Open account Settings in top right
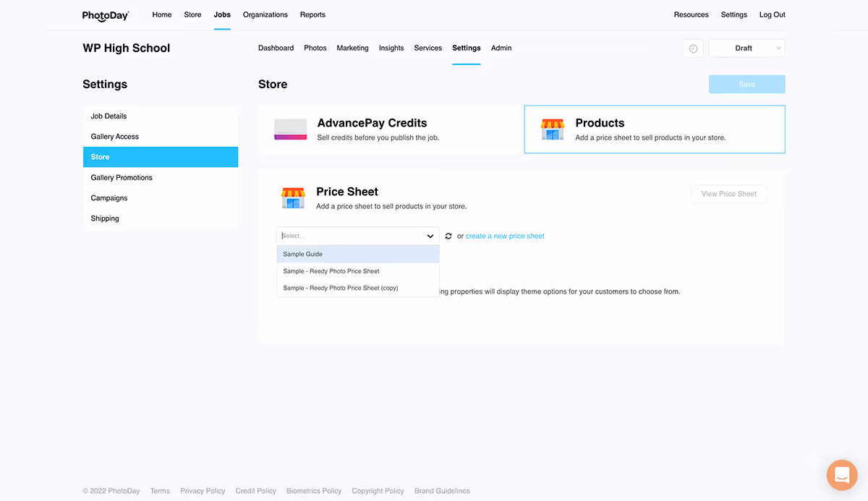868x501 pixels. click(x=734, y=14)
